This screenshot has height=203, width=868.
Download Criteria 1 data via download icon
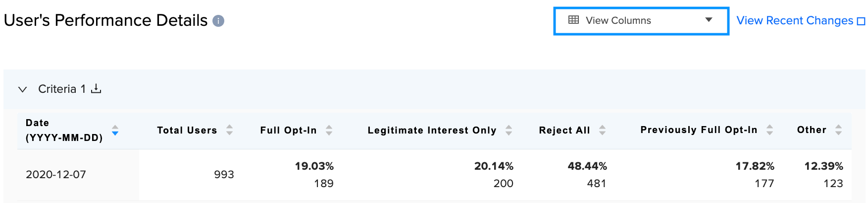tap(97, 88)
